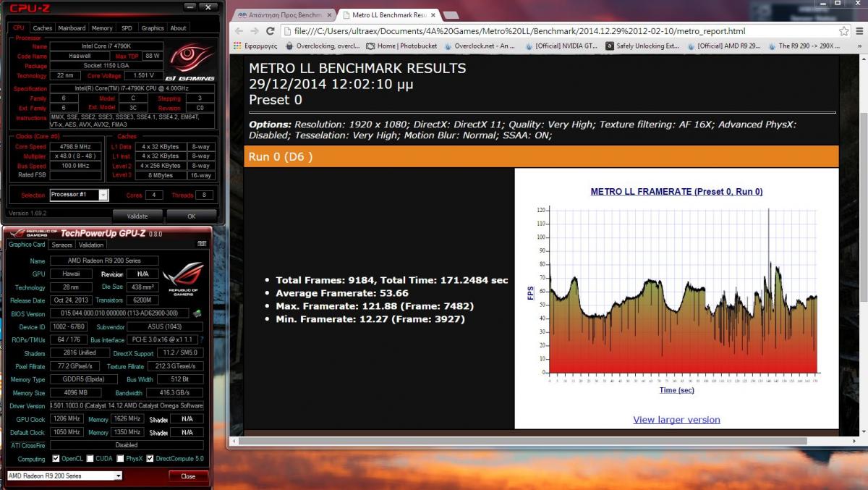This screenshot has width=868, height=490.
Task: Open the Overclock.net bookmark
Action: [479, 46]
